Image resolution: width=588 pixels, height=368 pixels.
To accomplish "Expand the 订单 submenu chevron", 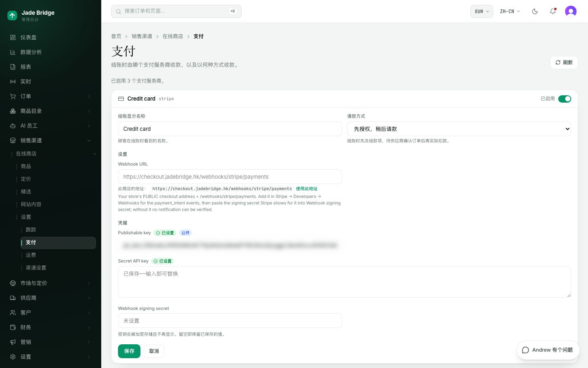I will pyautogui.click(x=89, y=96).
